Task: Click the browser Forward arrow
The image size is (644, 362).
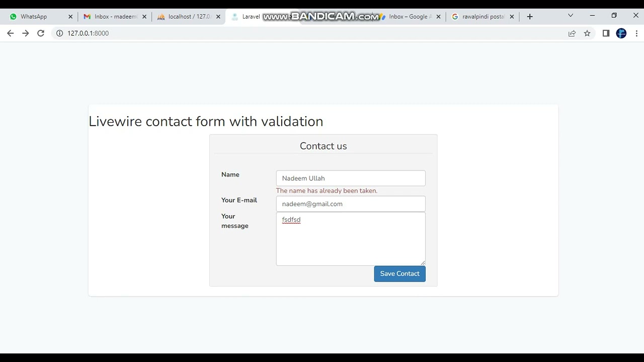Action: coord(26,33)
